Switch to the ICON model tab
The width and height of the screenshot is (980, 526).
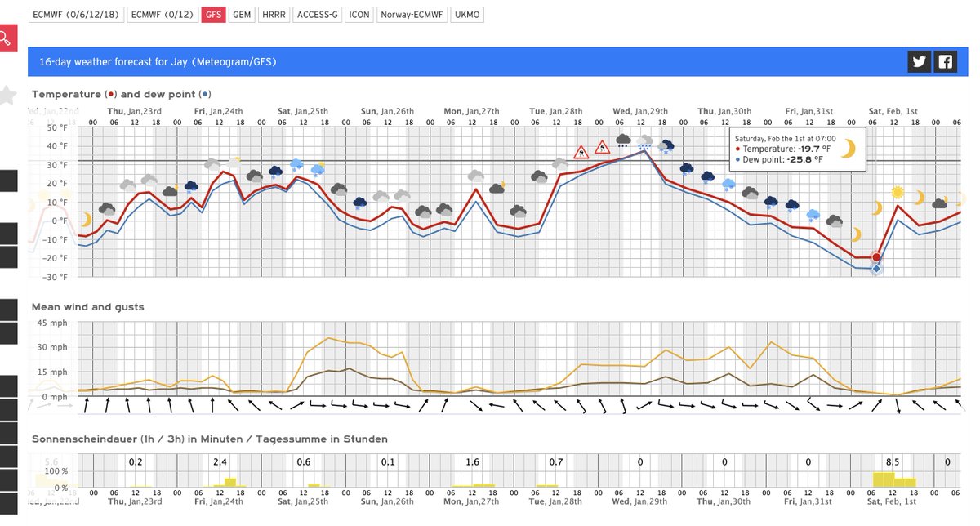pyautogui.click(x=359, y=15)
